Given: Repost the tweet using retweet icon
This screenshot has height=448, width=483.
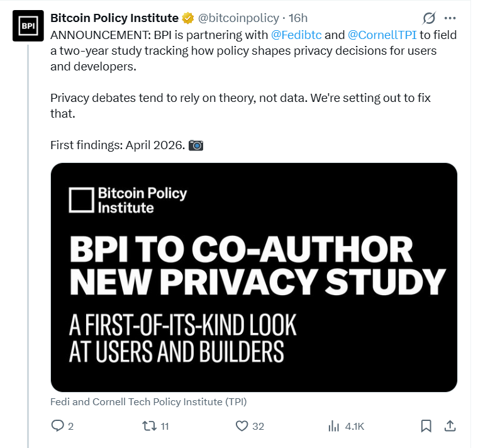Looking at the screenshot, I should coord(150,426).
